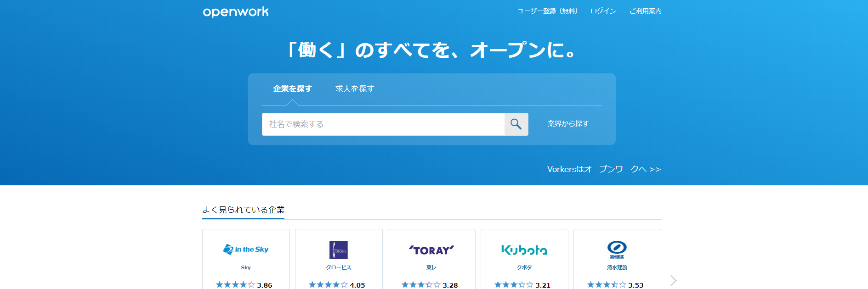Image resolution: width=868 pixels, height=289 pixels.
Task: Click the 清水建設 company name
Action: point(617,267)
